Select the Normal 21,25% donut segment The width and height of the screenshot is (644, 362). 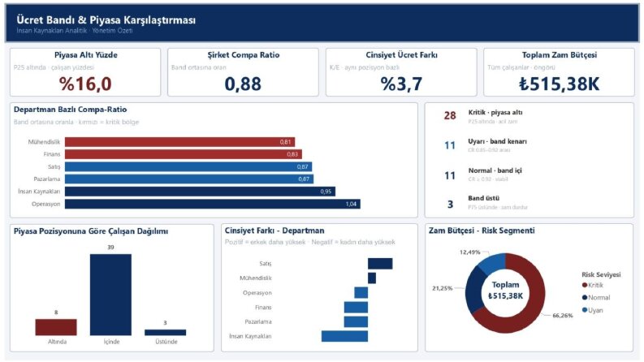tap(474, 291)
